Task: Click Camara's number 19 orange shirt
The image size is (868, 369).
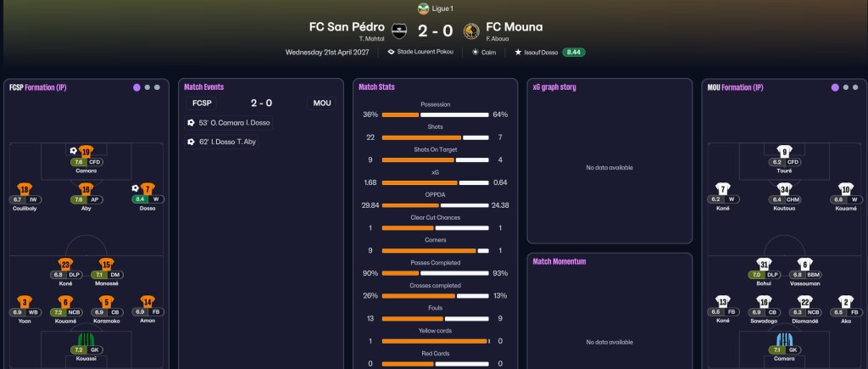Action: (86, 151)
